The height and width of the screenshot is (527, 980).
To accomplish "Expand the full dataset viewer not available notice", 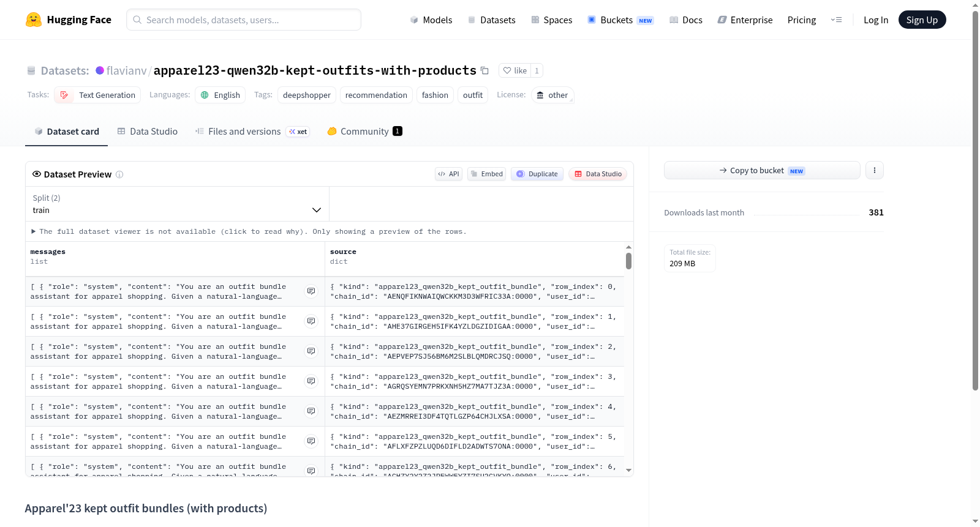I will 249,231.
